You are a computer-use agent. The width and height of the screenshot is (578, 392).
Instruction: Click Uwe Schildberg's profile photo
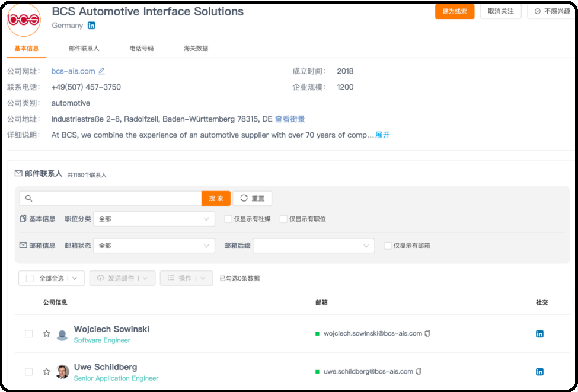tap(62, 372)
